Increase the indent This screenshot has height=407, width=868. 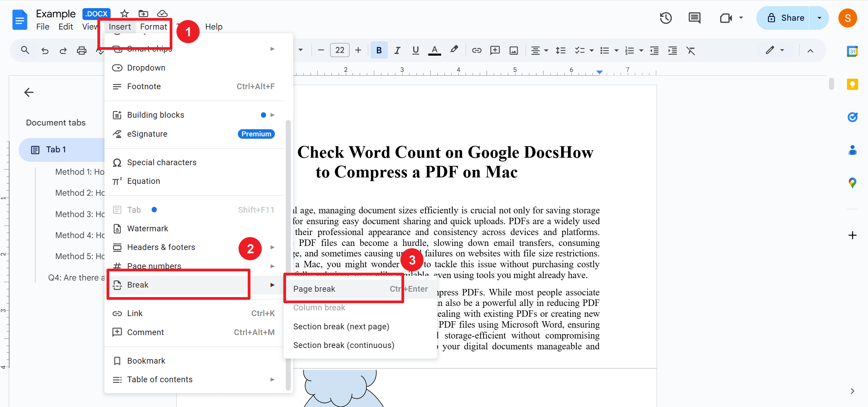pyautogui.click(x=673, y=51)
